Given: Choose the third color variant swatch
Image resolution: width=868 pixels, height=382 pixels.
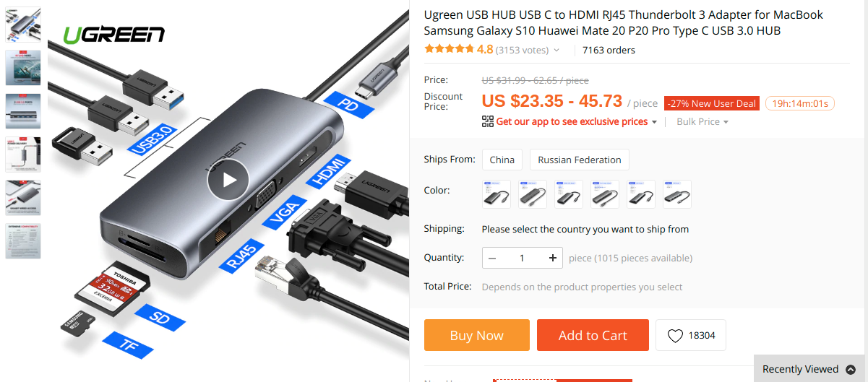Looking at the screenshot, I should coord(569,194).
